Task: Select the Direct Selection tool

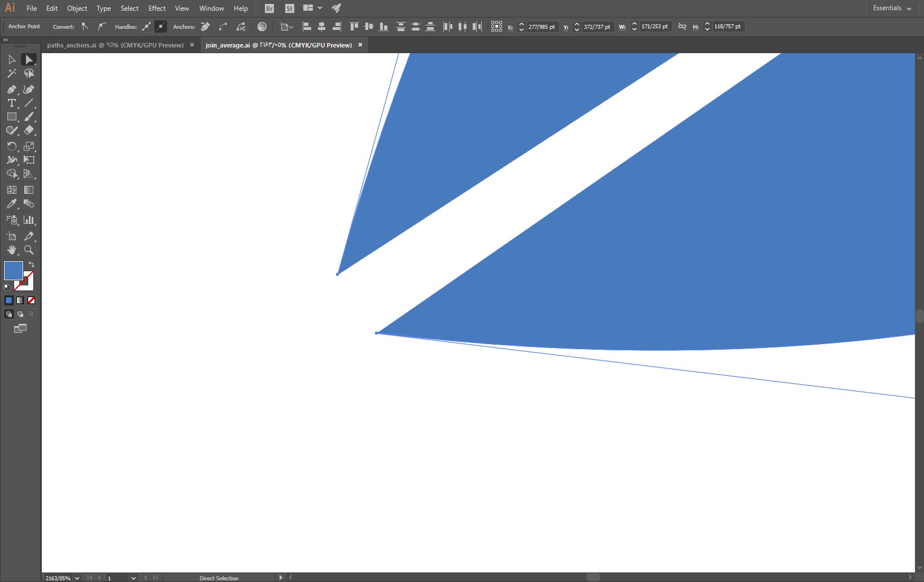Action: 29,59
